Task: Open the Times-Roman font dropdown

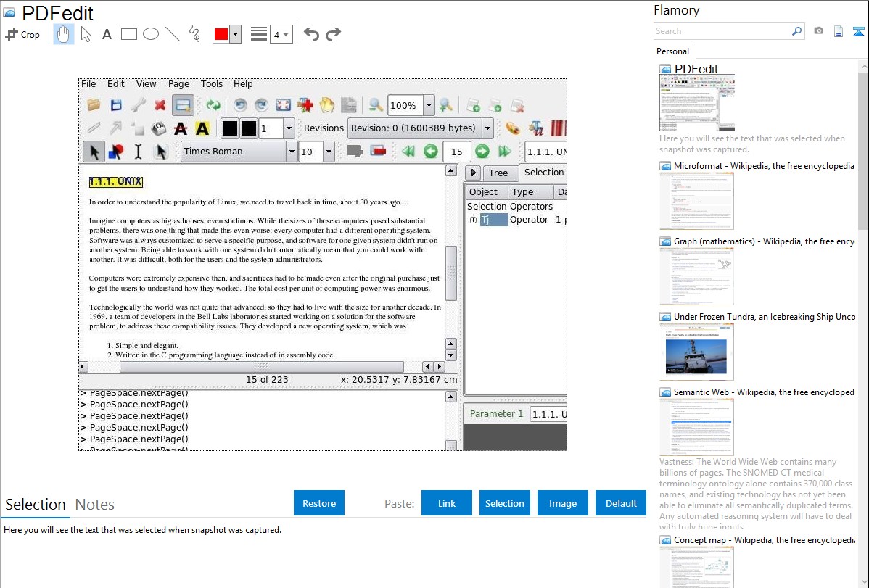Action: 292,152
